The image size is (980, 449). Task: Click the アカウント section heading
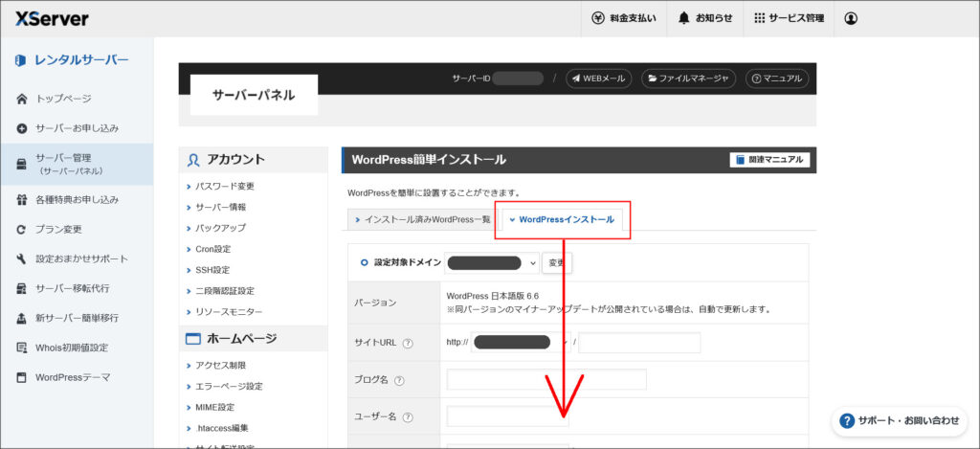coord(253,160)
